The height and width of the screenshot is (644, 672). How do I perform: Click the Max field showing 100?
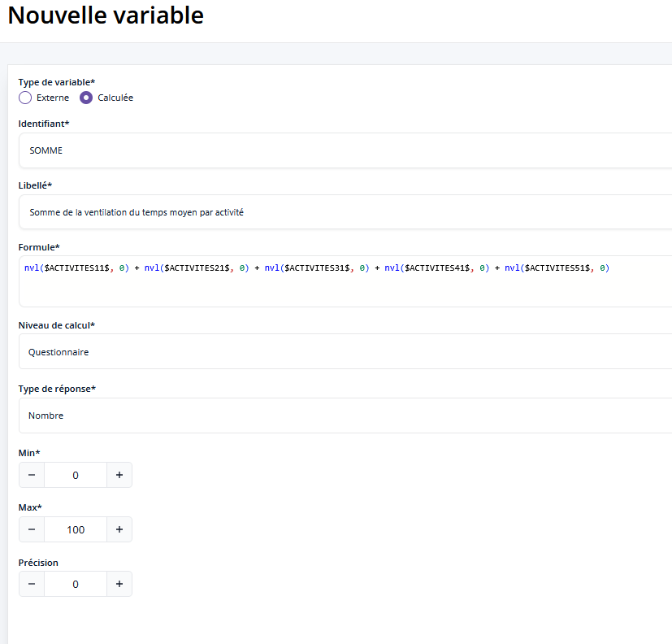(76, 529)
